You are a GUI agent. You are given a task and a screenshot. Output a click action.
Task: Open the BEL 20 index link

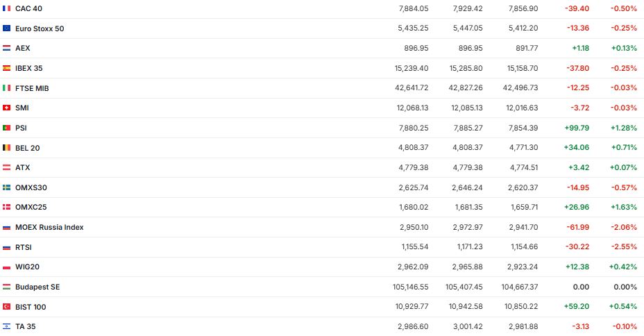(x=28, y=148)
